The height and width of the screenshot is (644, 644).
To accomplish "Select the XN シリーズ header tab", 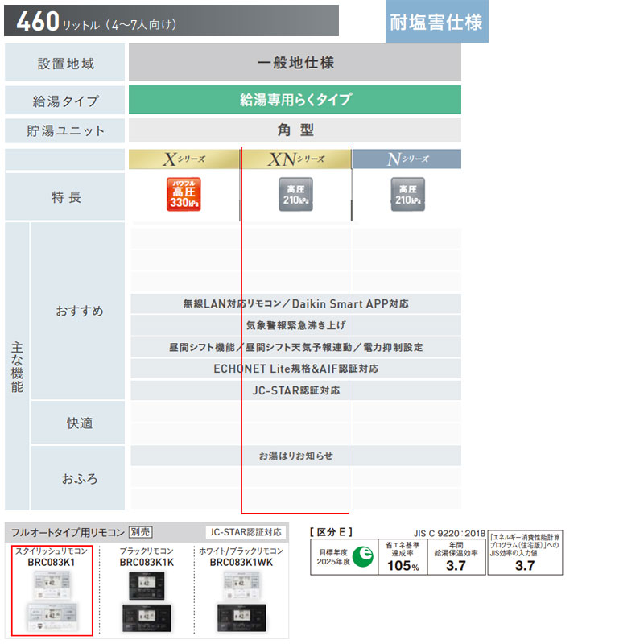I will tap(295, 159).
